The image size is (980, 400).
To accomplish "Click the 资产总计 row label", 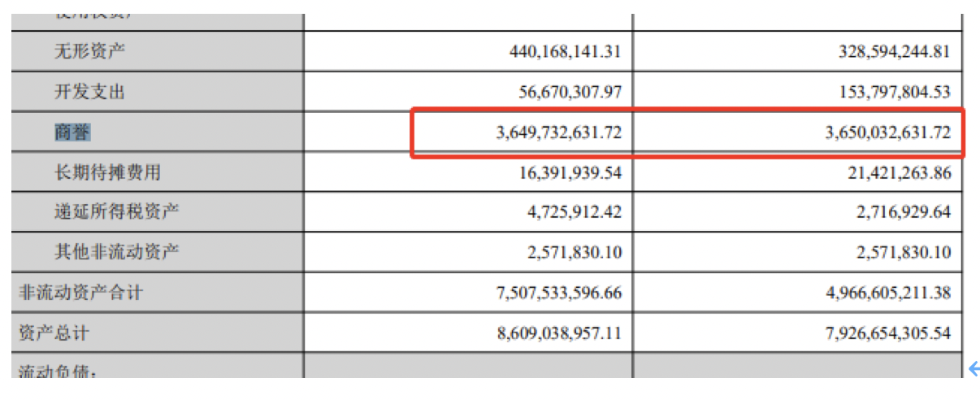I will [54, 332].
